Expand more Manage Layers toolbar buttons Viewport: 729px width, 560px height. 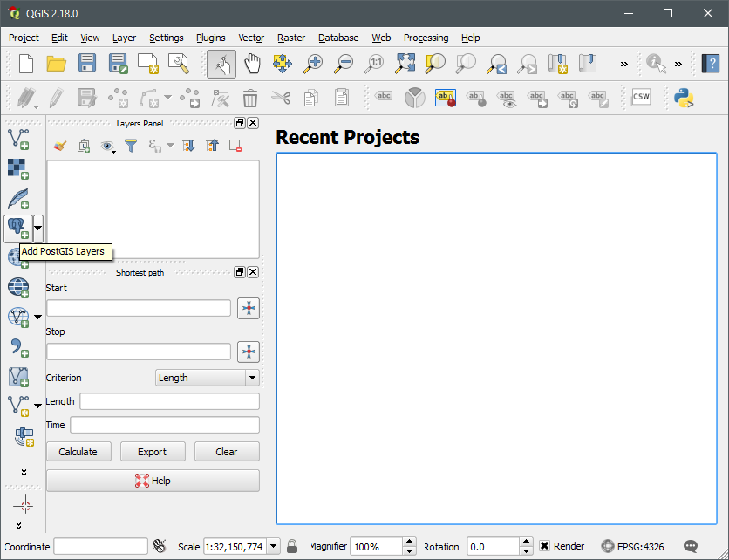coord(24,473)
